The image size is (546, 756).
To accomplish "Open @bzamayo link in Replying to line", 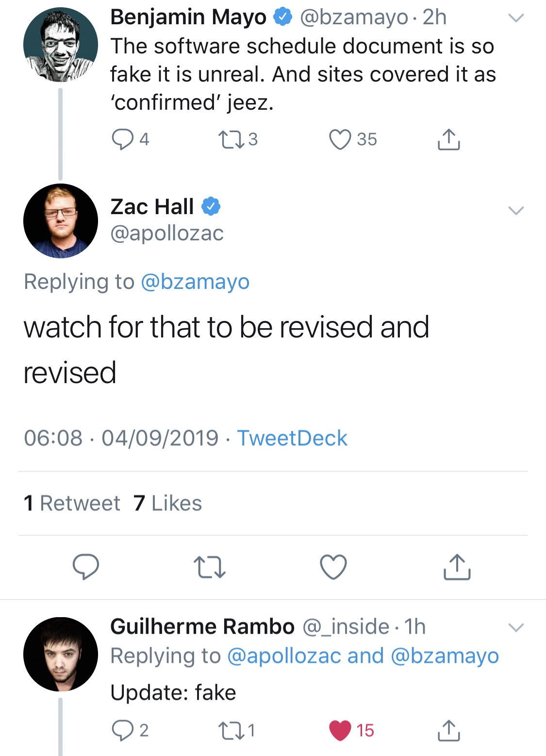I will [x=195, y=282].
